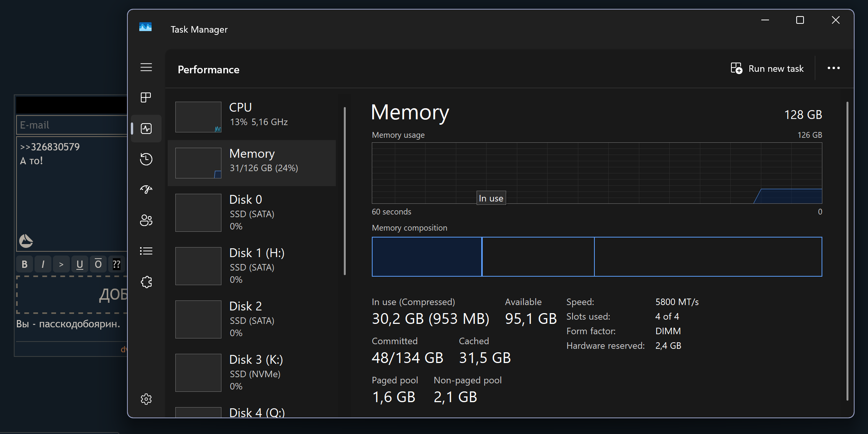
Task: Click the In use memory composition segment
Action: click(427, 257)
